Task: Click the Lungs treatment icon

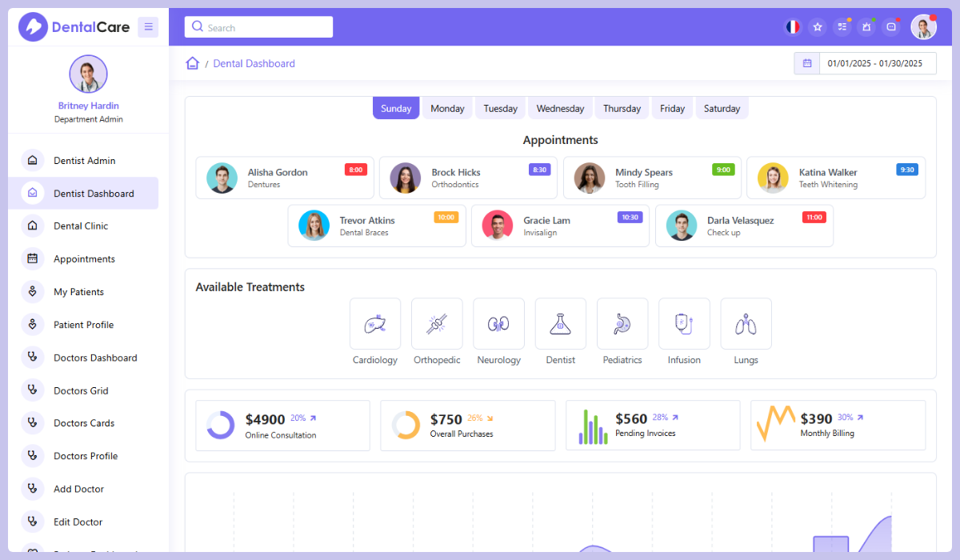Action: click(746, 323)
